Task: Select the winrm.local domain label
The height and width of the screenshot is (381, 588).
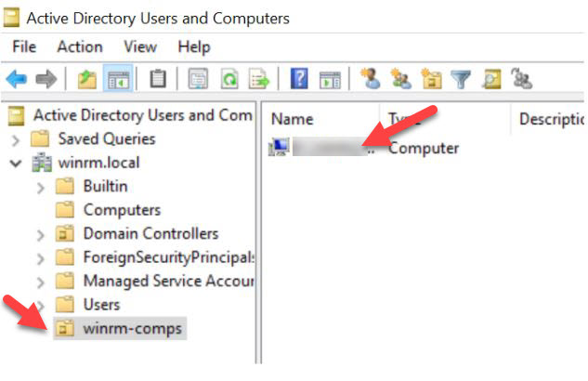Action: [x=98, y=163]
